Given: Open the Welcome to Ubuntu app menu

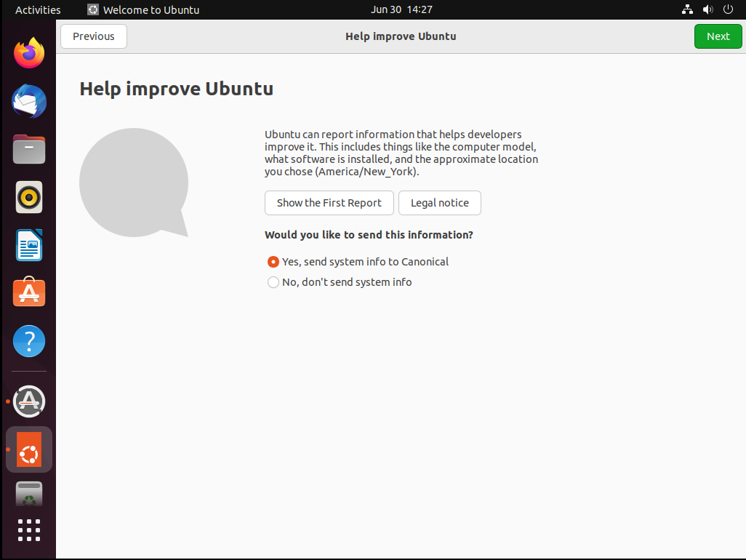Looking at the screenshot, I should pyautogui.click(x=143, y=10).
